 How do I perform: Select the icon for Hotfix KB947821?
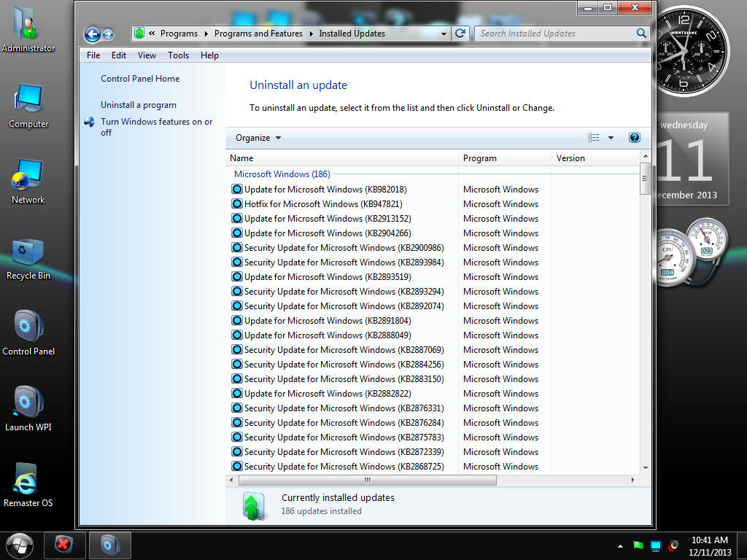(237, 204)
